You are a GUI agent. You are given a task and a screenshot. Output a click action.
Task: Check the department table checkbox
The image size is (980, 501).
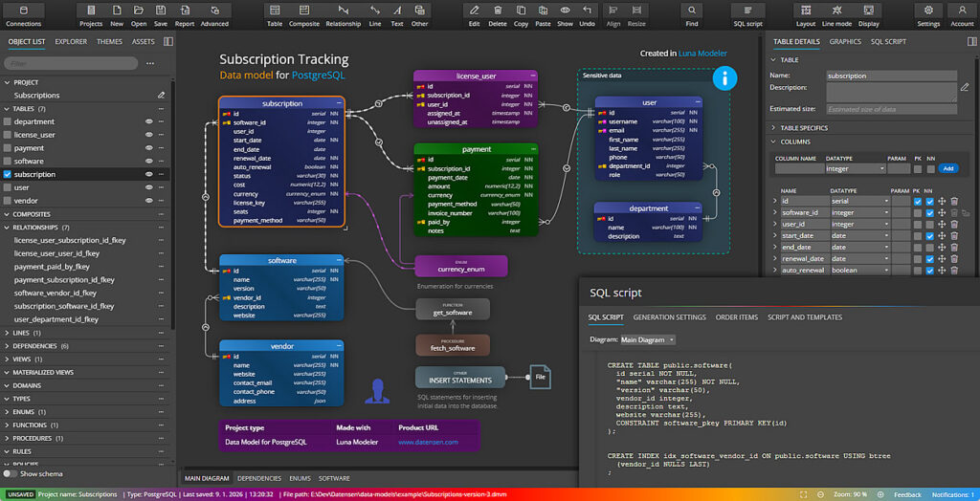tap(9, 122)
